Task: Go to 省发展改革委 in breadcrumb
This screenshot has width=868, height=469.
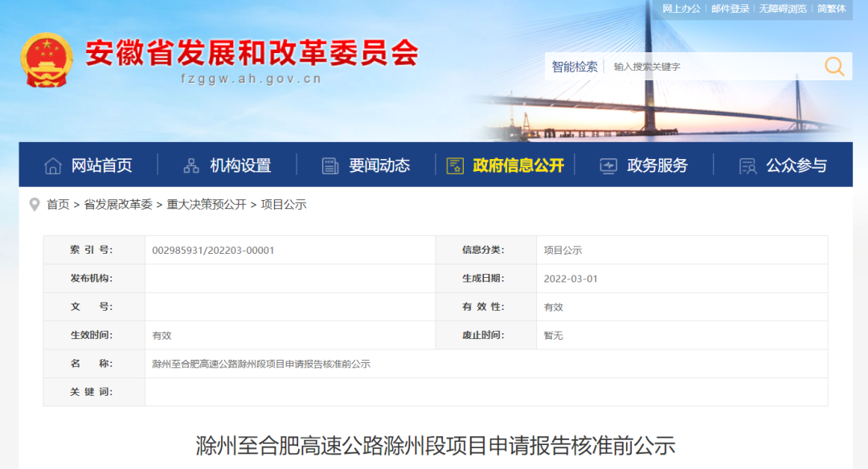Action: click(x=118, y=205)
